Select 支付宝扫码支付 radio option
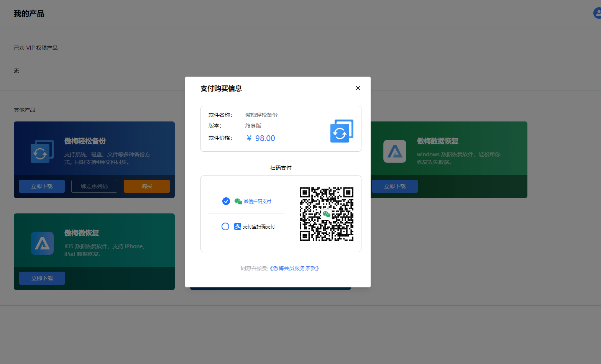This screenshot has width=601, height=364. (x=225, y=226)
